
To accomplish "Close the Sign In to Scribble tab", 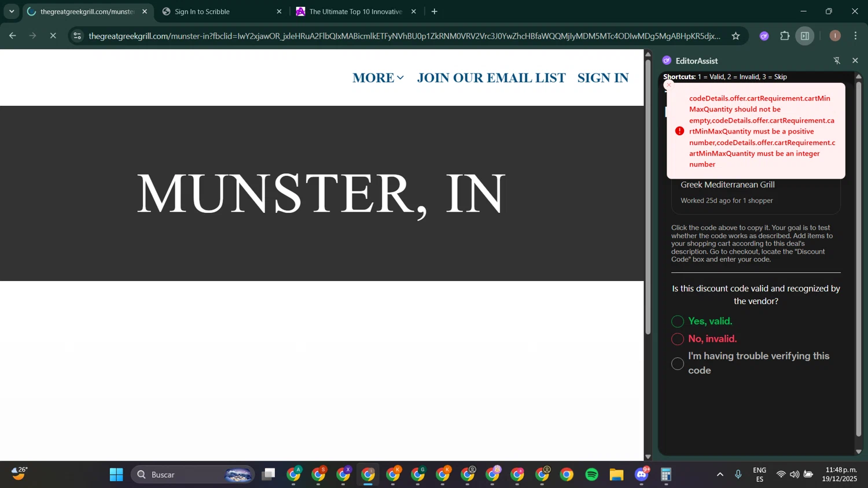I will pyautogui.click(x=279, y=12).
